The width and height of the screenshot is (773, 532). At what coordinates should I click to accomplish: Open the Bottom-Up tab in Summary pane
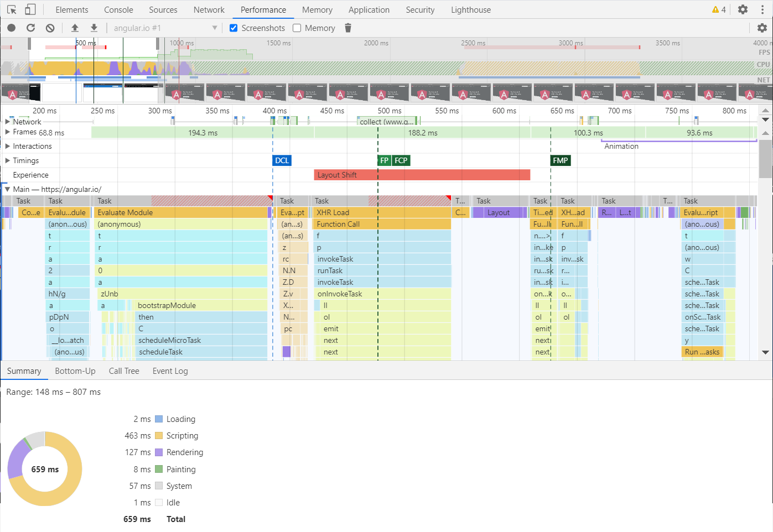click(x=75, y=371)
